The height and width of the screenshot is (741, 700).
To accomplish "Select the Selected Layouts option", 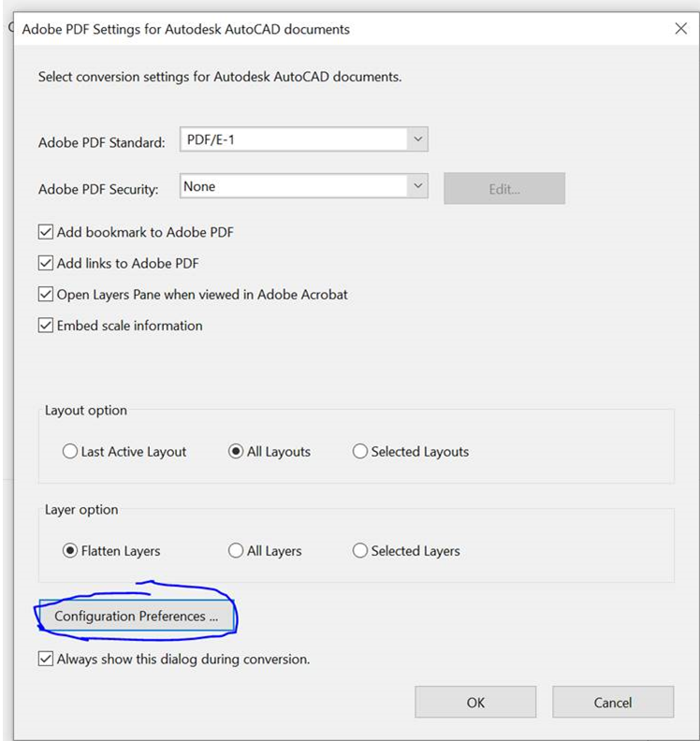I will click(360, 452).
